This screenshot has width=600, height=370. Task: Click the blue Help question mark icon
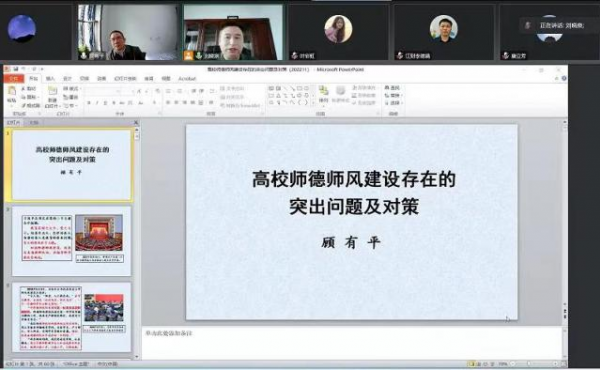click(x=564, y=78)
